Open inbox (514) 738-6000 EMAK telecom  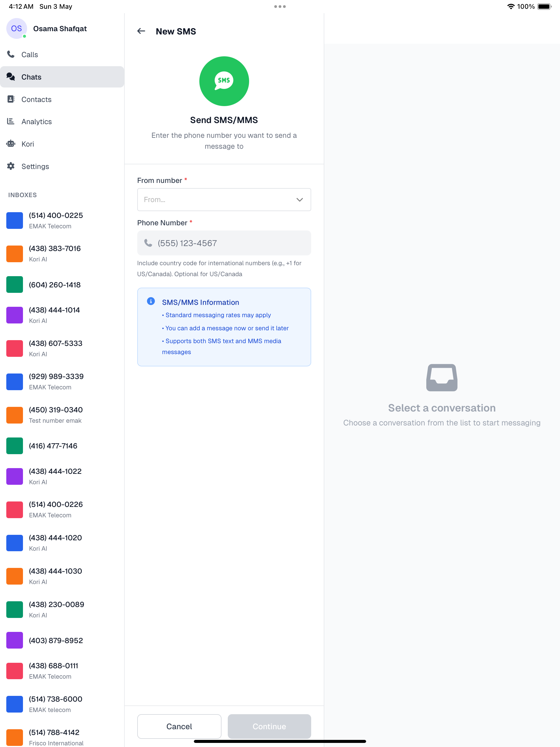pos(62,704)
